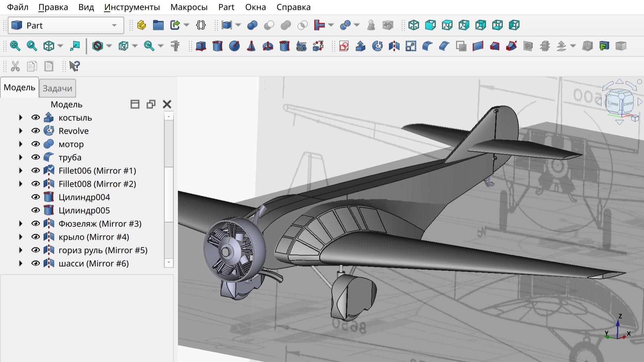This screenshot has height=362, width=644.
Task: Hide the костыль object via eye icon
Action: (36, 118)
